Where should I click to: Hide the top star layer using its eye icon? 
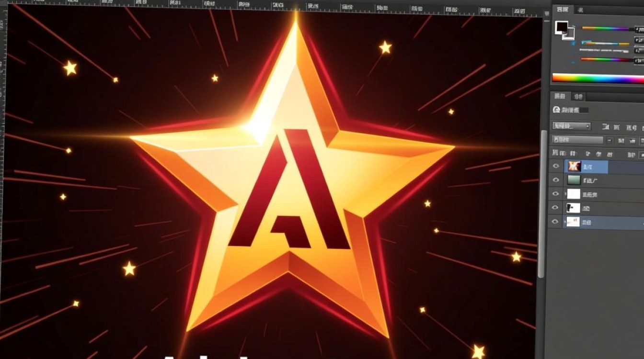(556, 167)
